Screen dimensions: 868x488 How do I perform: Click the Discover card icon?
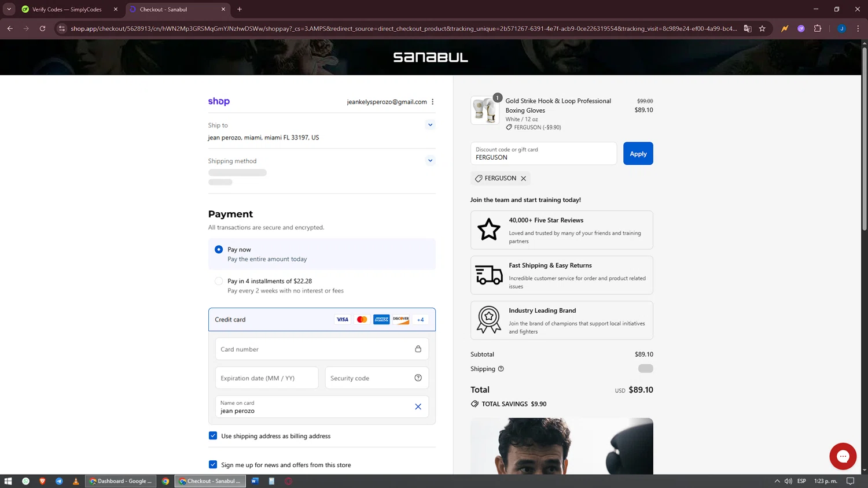(x=401, y=319)
